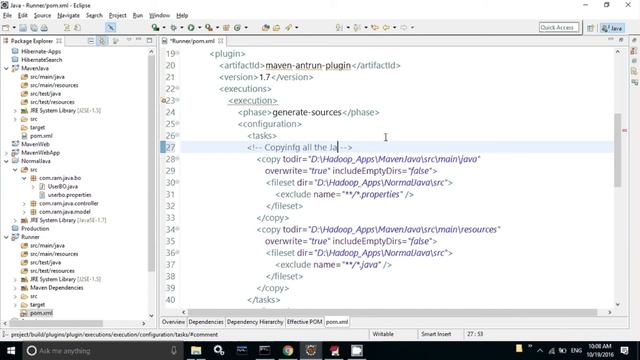Screen dimensions: 640x360
Task: Click the Open Type toolbar icon
Action: click(266, 28)
